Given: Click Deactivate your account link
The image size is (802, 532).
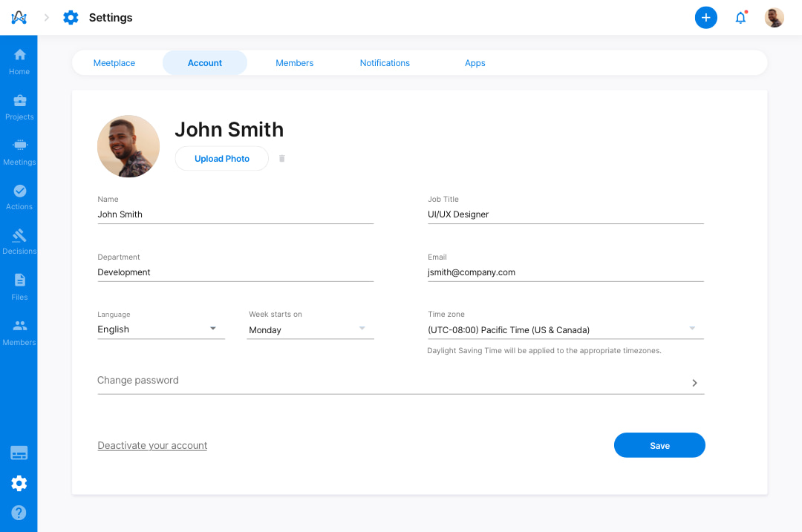Looking at the screenshot, I should 152,445.
